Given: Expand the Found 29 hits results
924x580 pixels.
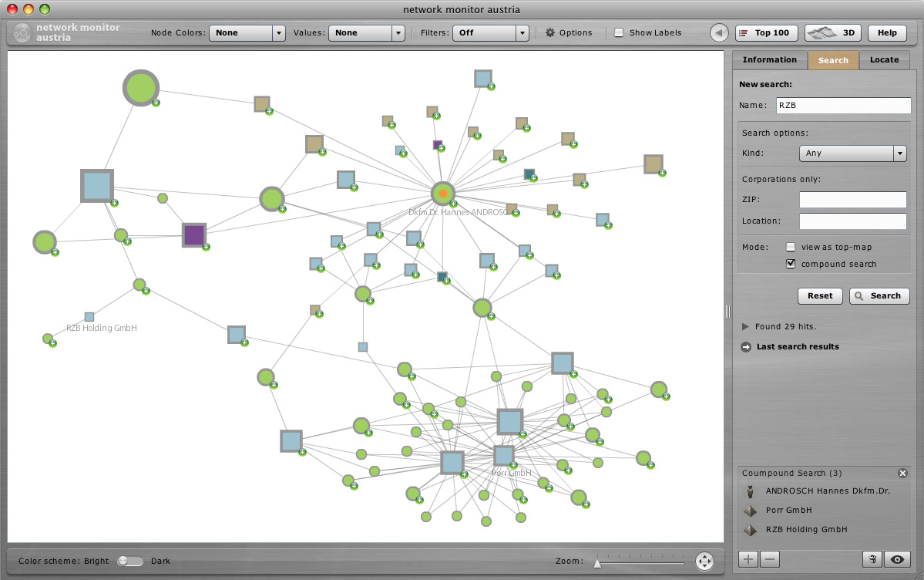Looking at the screenshot, I should [x=745, y=326].
